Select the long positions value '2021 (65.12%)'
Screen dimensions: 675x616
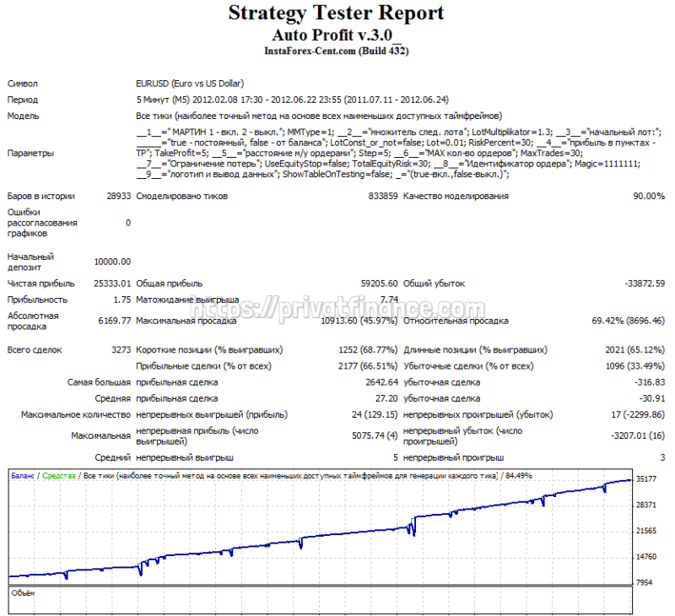pos(635,350)
